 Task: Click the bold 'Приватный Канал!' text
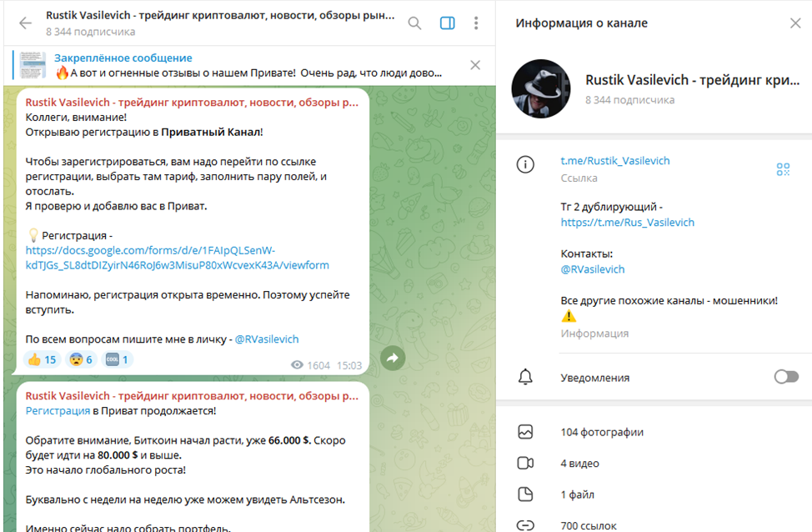click(x=212, y=132)
